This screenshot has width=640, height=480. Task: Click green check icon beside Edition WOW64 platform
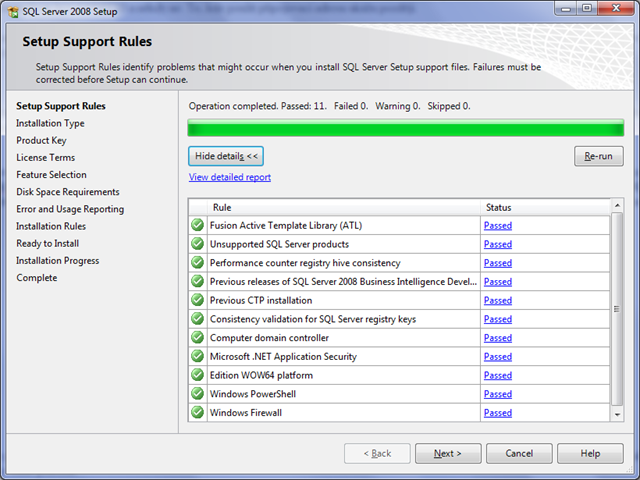click(197, 375)
